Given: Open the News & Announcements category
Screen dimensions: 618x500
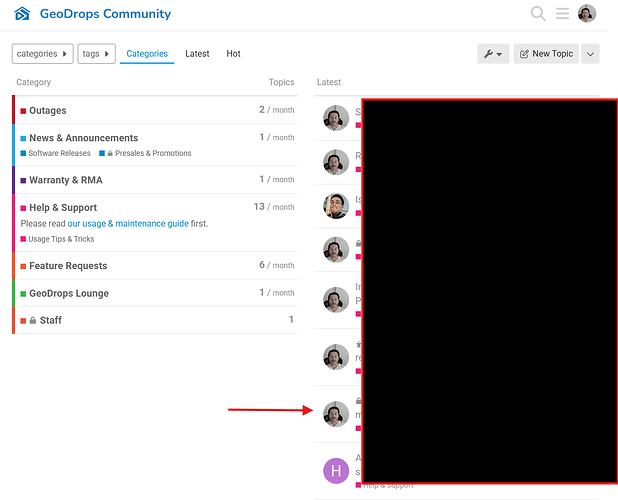Looking at the screenshot, I should pos(84,138).
